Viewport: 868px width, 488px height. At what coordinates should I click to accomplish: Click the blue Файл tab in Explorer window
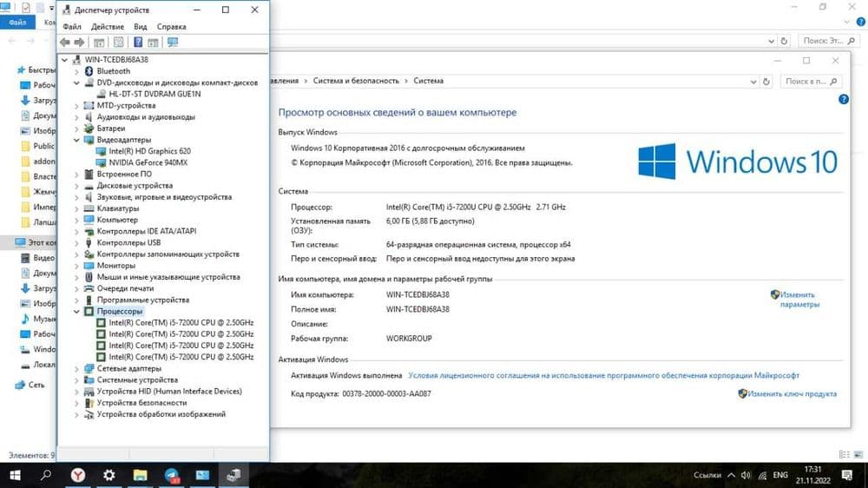coord(17,23)
